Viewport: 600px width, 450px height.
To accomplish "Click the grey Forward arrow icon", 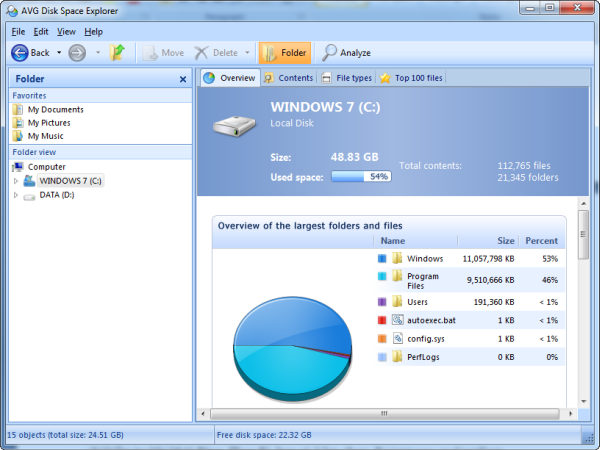I will (77, 53).
